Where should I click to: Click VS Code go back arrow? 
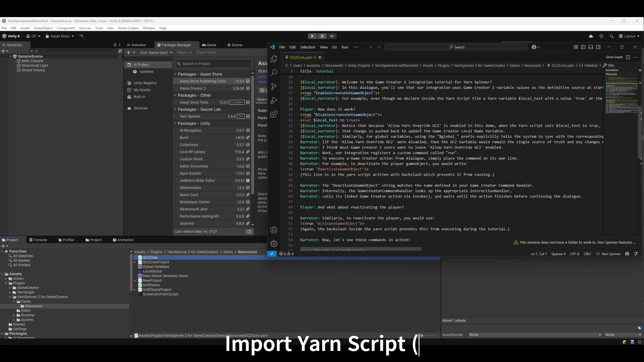[371, 47]
